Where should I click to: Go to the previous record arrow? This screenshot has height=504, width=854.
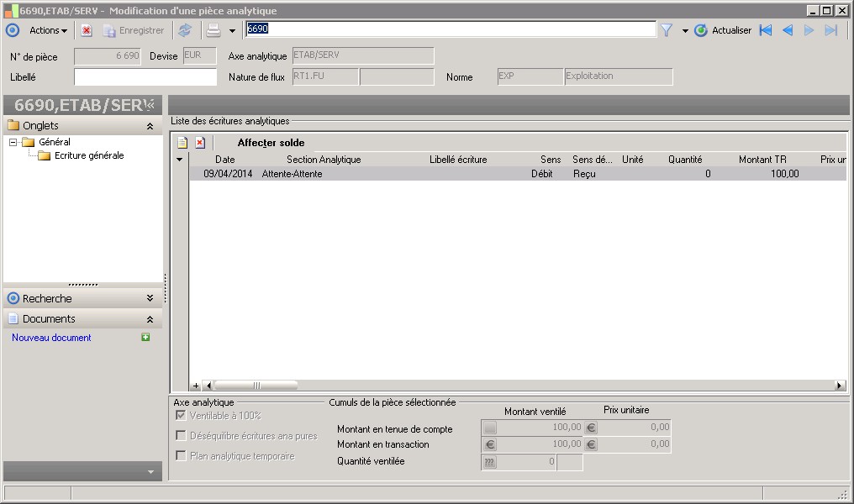click(788, 30)
